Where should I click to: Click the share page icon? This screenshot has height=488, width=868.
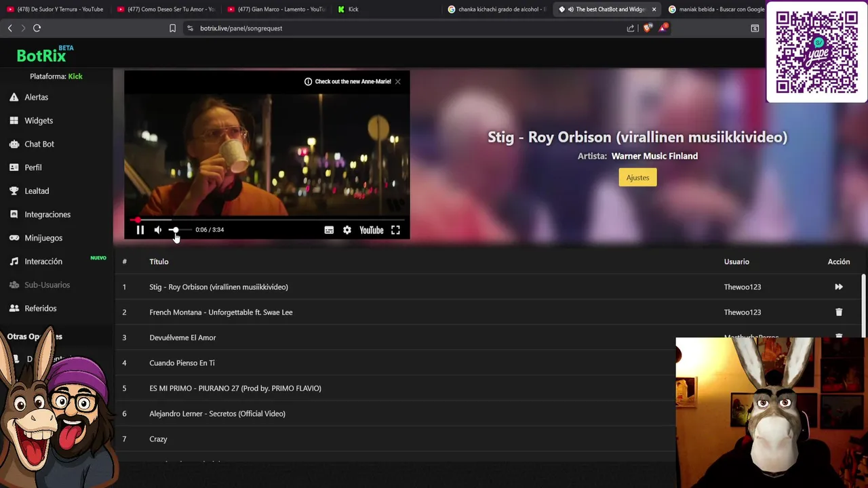tap(631, 28)
